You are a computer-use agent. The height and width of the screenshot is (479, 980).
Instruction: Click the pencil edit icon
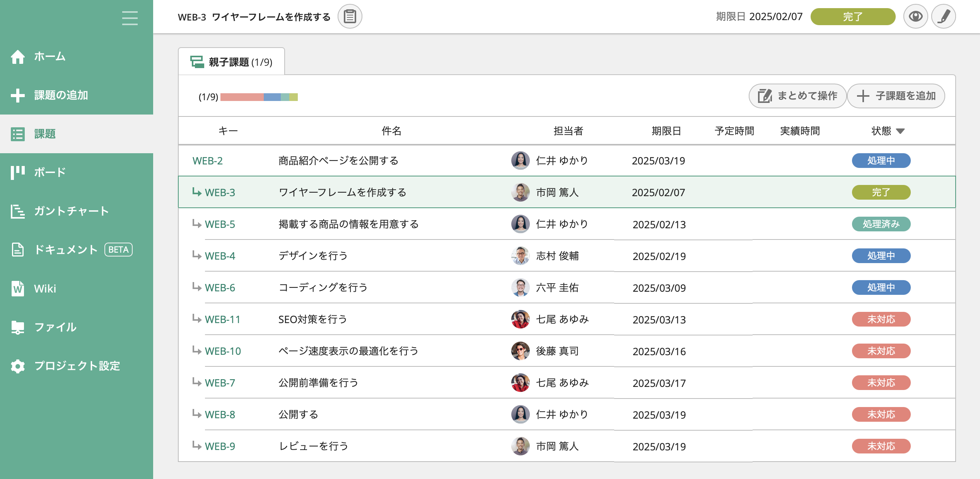943,17
